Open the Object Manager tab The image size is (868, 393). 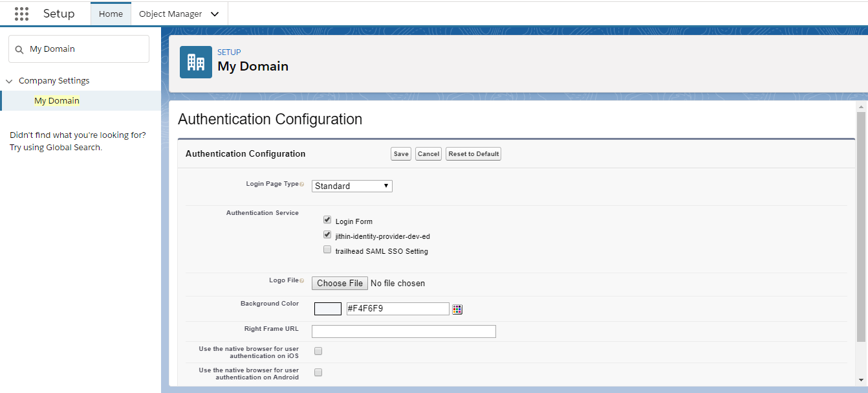coord(171,14)
